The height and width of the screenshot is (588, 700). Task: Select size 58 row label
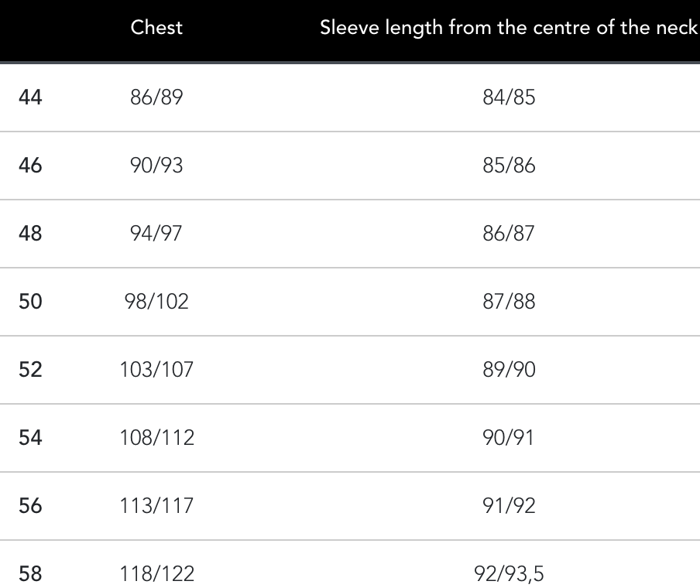point(30,574)
